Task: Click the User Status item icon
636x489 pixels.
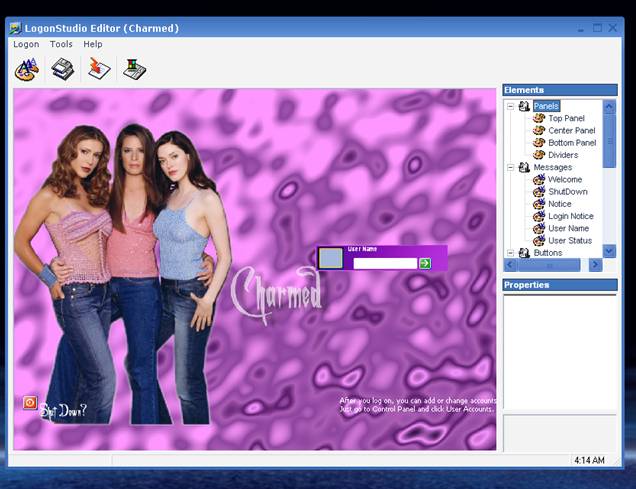Action: [x=539, y=240]
